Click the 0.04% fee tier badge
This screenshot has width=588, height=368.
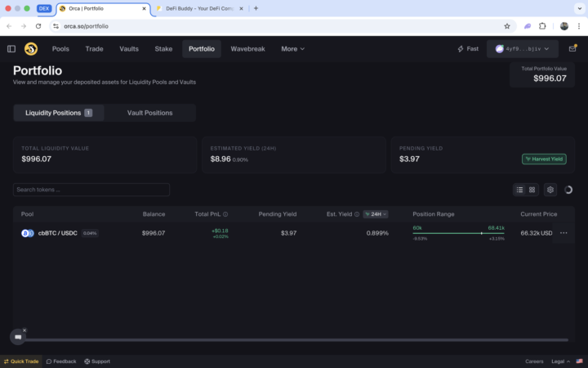90,233
